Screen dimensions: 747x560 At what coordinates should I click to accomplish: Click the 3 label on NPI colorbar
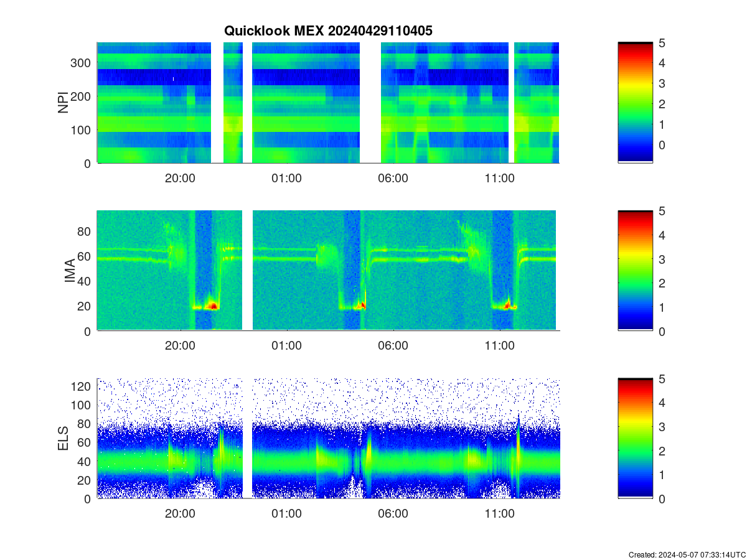662,83
